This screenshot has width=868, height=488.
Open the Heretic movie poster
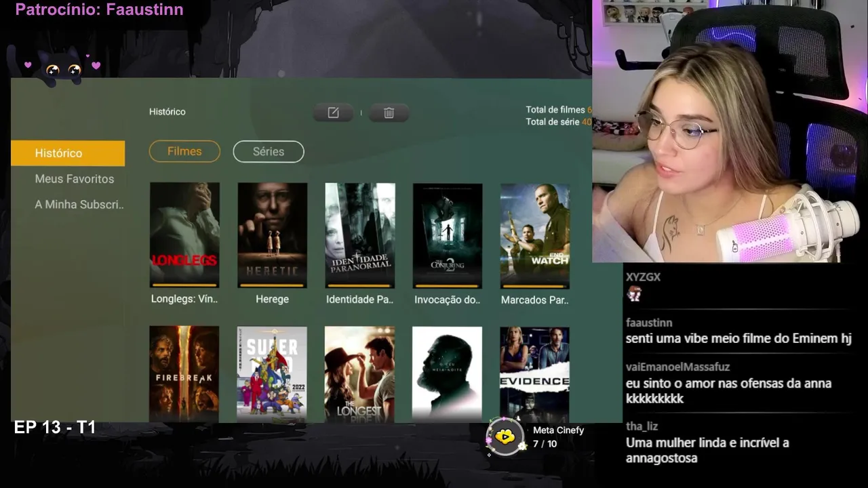point(272,235)
